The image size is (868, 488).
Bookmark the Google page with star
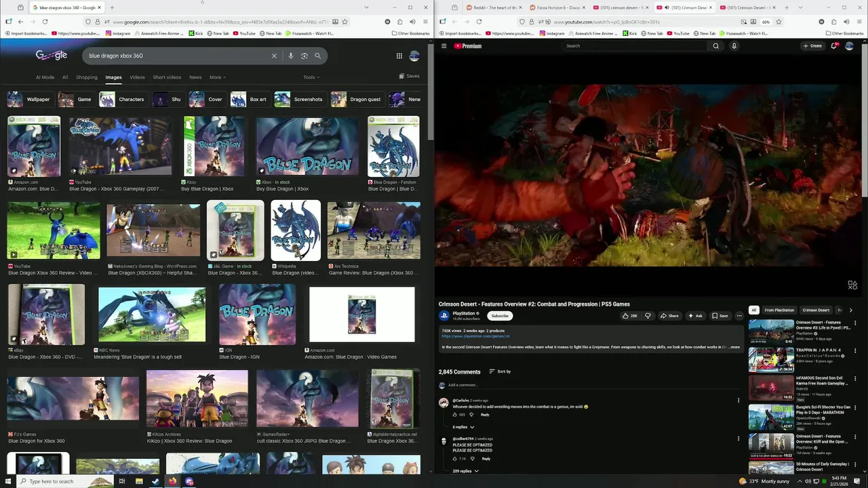coord(344,22)
